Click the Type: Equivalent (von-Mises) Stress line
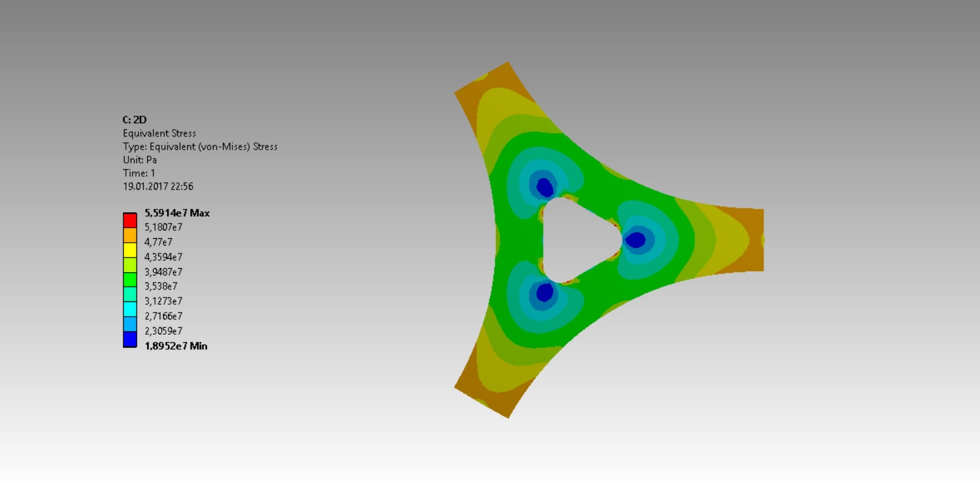This screenshot has width=980, height=483. point(200,146)
